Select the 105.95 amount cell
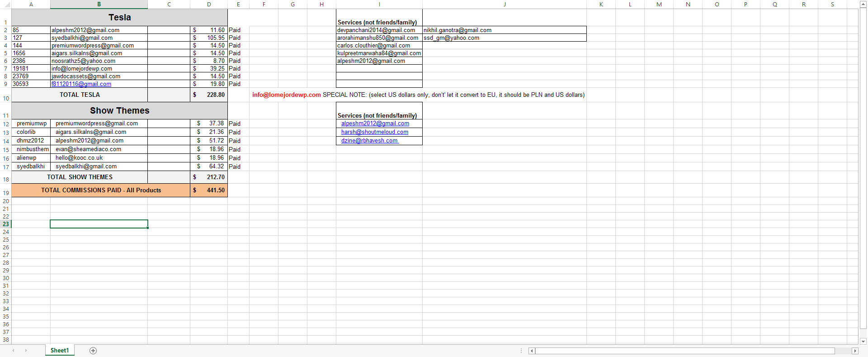 tap(209, 38)
